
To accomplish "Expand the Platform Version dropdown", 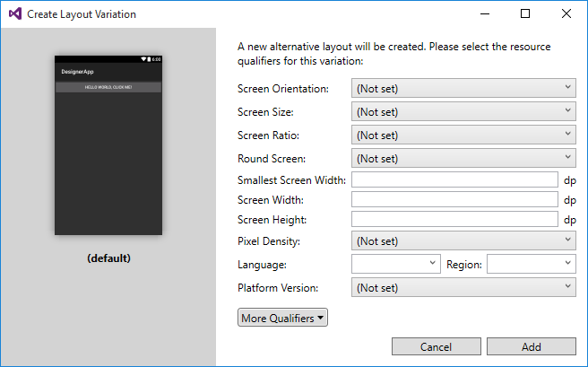I will point(463,287).
